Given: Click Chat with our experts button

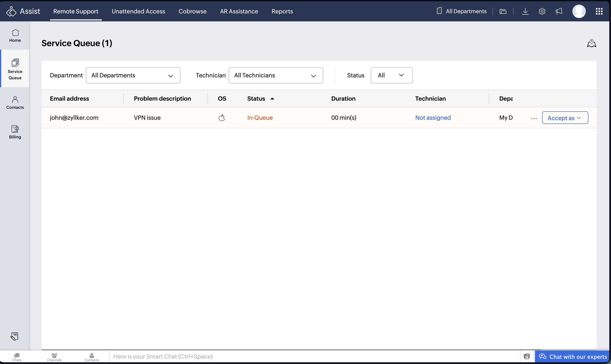Looking at the screenshot, I should (x=573, y=357).
